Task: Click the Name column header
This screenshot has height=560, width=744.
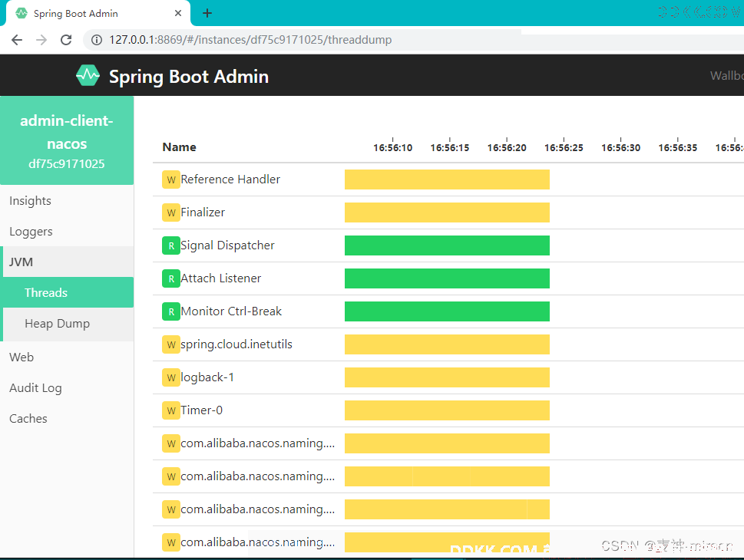Action: 179,147
